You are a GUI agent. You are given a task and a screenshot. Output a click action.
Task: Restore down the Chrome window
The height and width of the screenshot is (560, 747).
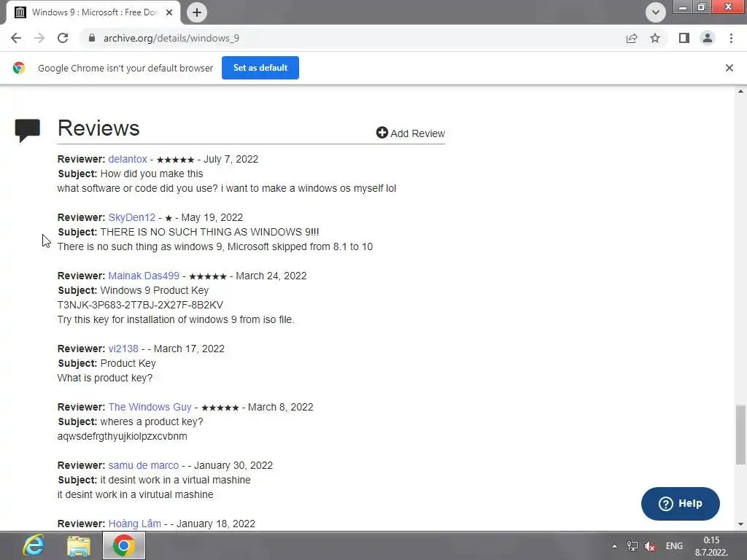[x=701, y=7]
